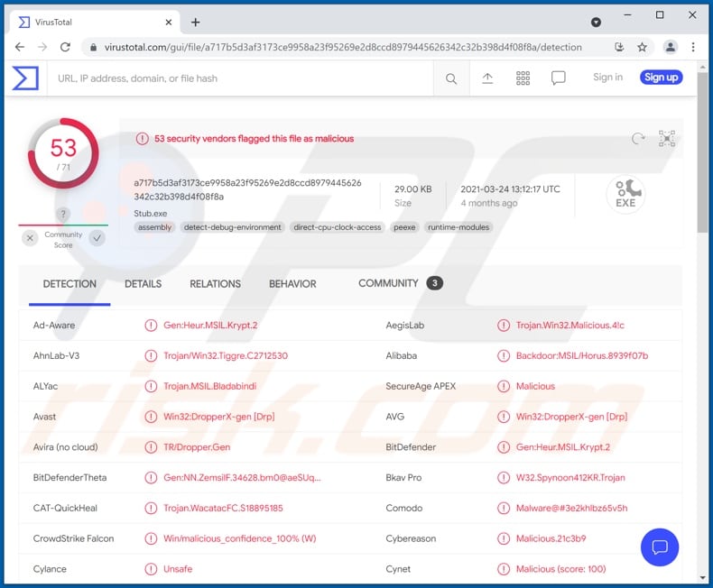Click the similar files graph icon
Image resolution: width=713 pixels, height=588 pixels.
pos(667,138)
